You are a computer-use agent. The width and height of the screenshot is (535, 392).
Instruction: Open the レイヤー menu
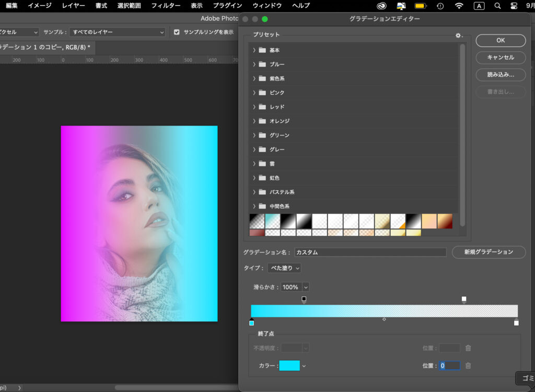73,6
